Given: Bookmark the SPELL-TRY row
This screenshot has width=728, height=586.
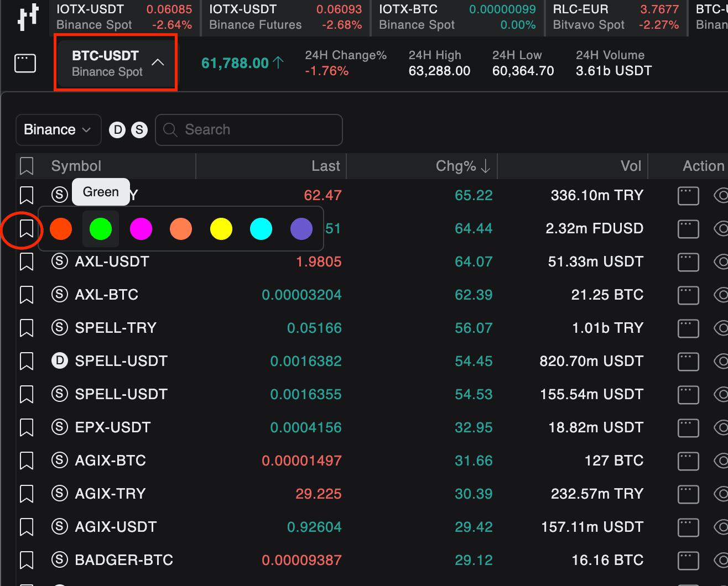Looking at the screenshot, I should click(27, 328).
